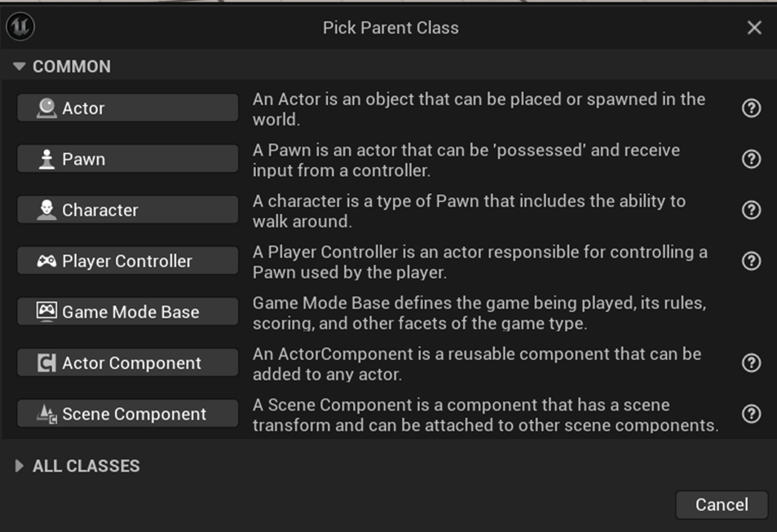Viewport: 777px width, 532px height.
Task: Click the COMMON section header text
Action: tap(72, 66)
